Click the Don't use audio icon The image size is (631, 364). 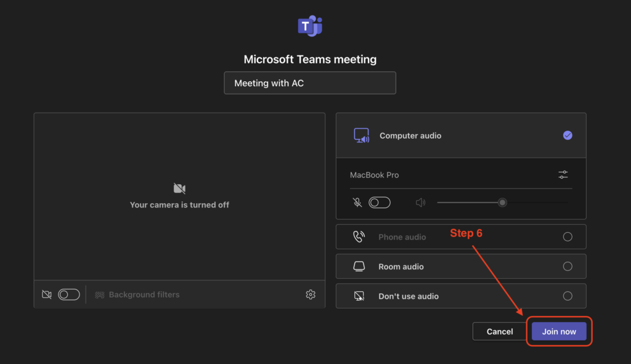coord(359,296)
